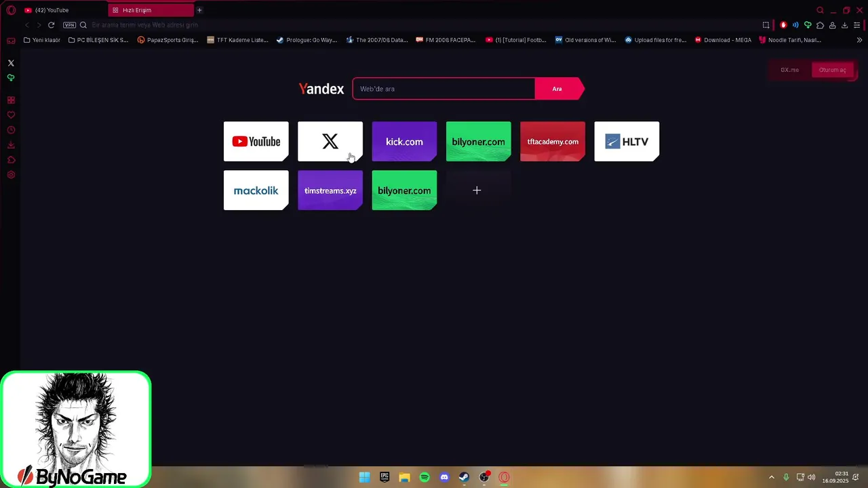This screenshot has height=488, width=868.
Task: Open the PapazSports Giriş bookmark
Action: (x=167, y=40)
